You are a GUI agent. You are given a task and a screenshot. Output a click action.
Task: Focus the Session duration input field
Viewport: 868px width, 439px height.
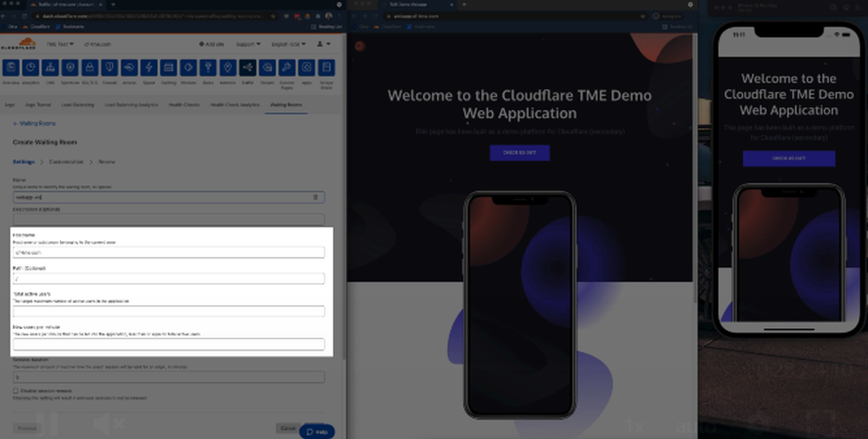point(169,377)
